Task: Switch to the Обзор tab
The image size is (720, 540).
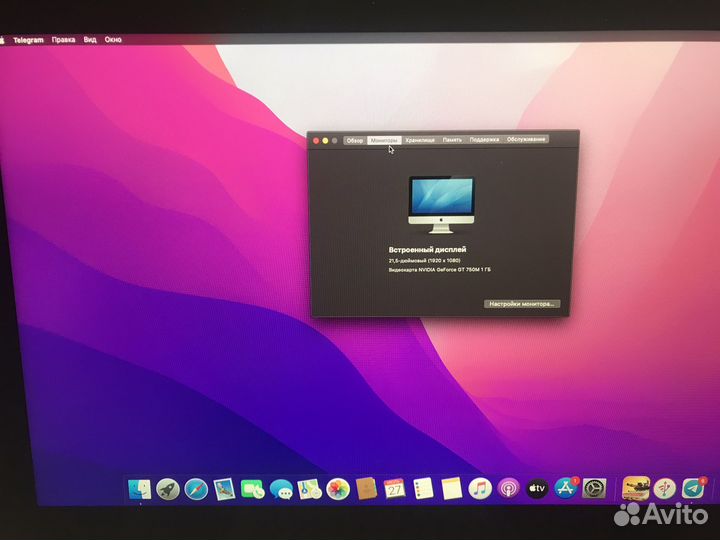Action: point(355,140)
